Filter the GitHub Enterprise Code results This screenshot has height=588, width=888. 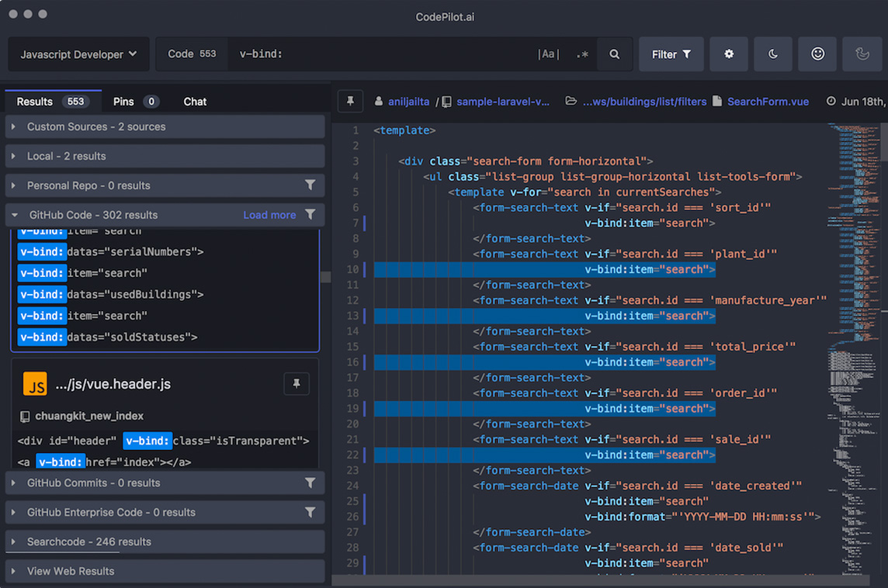click(310, 512)
